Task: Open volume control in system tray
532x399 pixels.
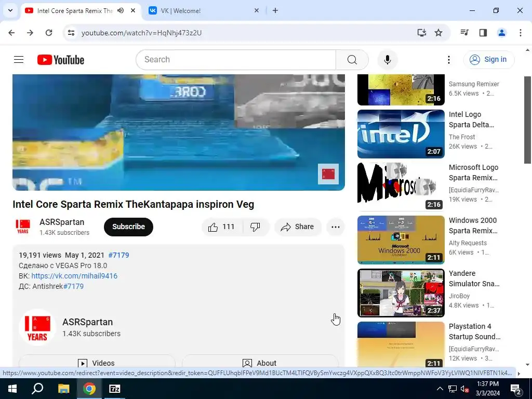Action: coord(464,389)
